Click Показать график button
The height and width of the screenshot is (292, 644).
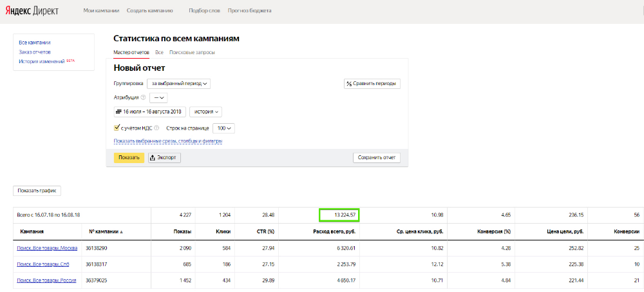pyautogui.click(x=37, y=191)
